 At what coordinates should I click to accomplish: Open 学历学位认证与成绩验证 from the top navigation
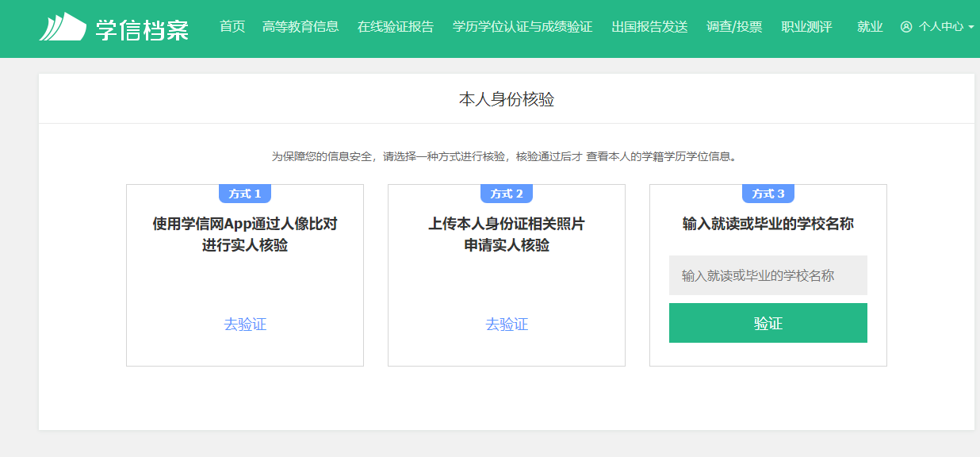[523, 27]
